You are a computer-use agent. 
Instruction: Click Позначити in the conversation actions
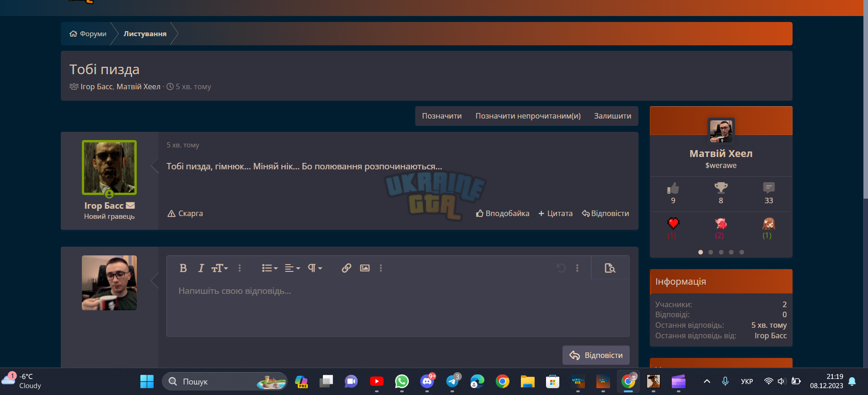point(442,116)
